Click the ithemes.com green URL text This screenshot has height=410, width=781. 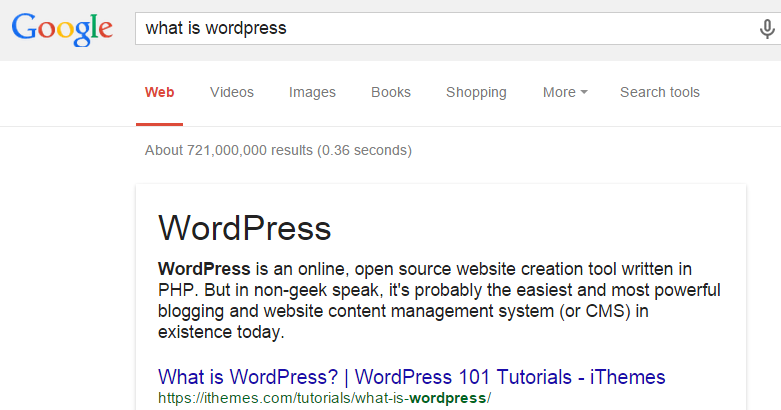coord(324,399)
